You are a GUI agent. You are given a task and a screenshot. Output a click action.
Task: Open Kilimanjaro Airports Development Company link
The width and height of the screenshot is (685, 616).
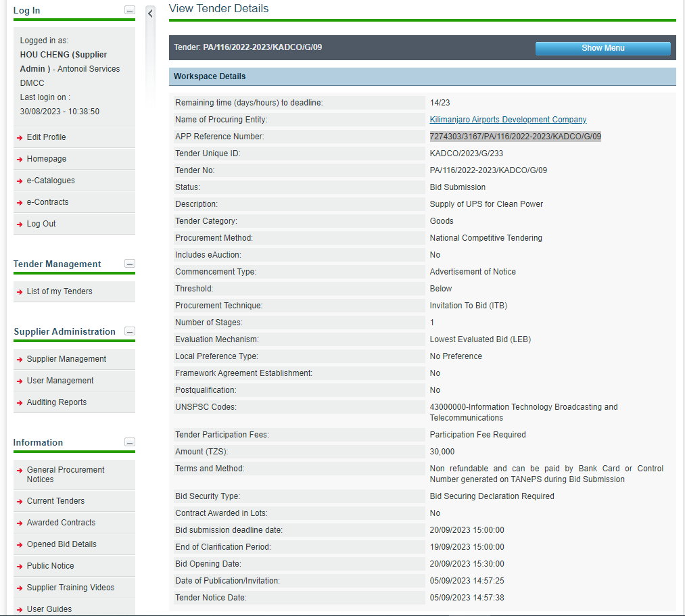click(508, 120)
